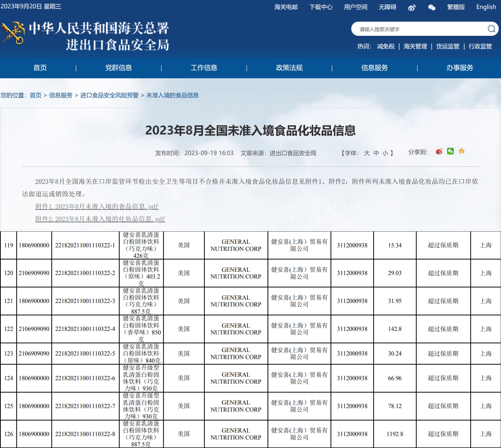501x448 pixels.
Task: Click row number 124 cell
Action: pos(9,378)
